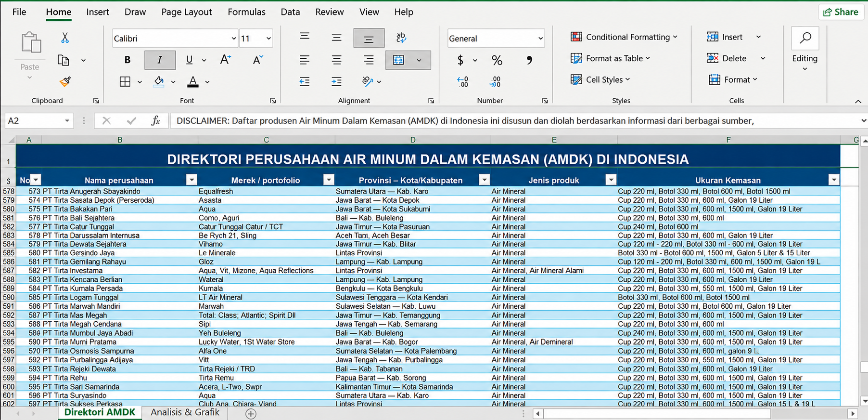Click the Wrap Text icon
This screenshot has height=420, width=868.
(x=401, y=38)
